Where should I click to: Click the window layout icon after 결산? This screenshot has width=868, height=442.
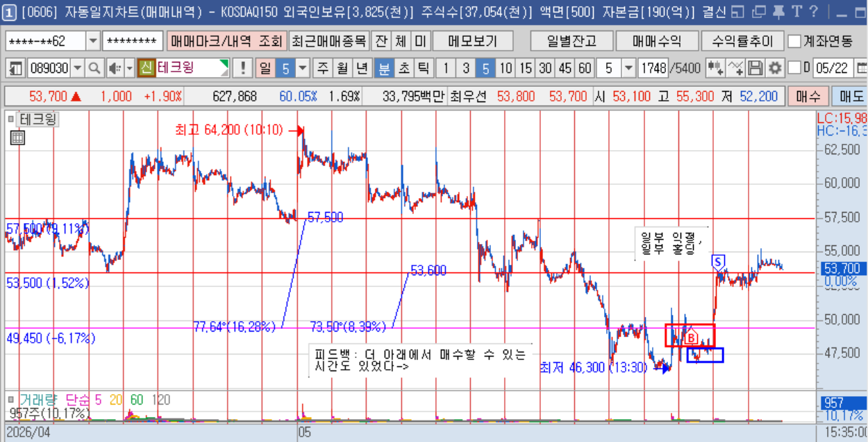coord(738,11)
